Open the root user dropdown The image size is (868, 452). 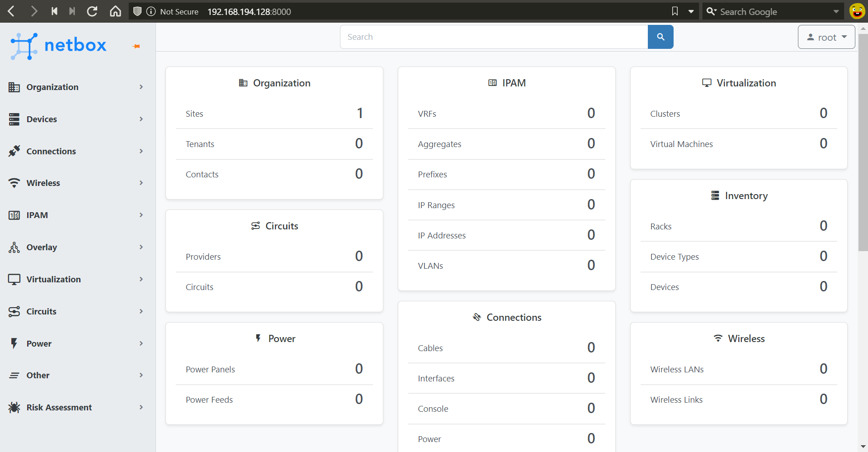826,37
